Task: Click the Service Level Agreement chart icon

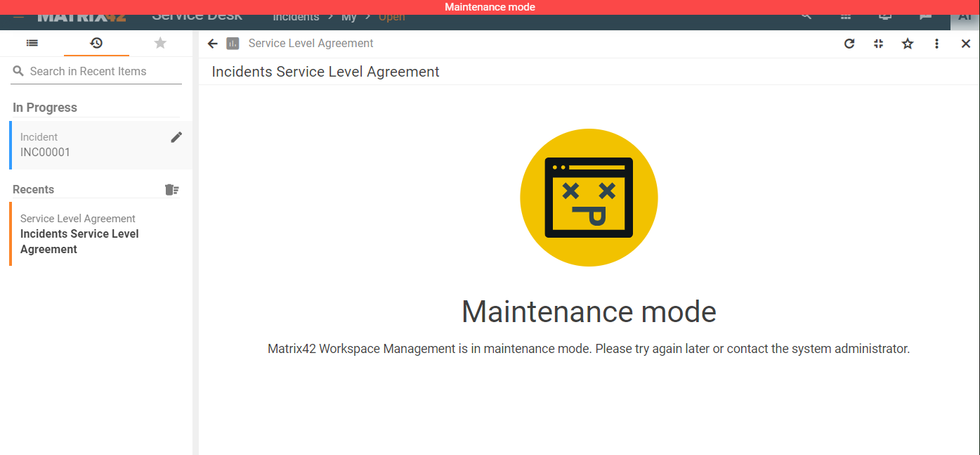Action: [x=233, y=44]
